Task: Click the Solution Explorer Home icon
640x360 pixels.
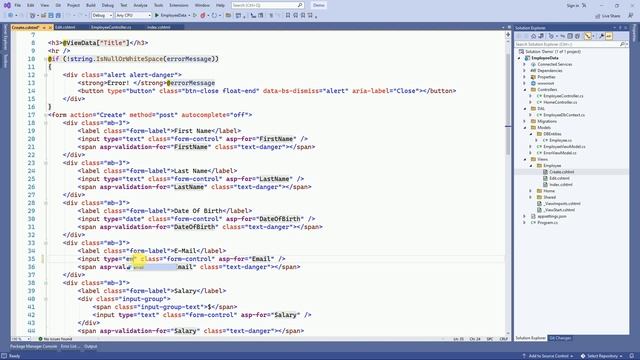Action: tap(533, 36)
